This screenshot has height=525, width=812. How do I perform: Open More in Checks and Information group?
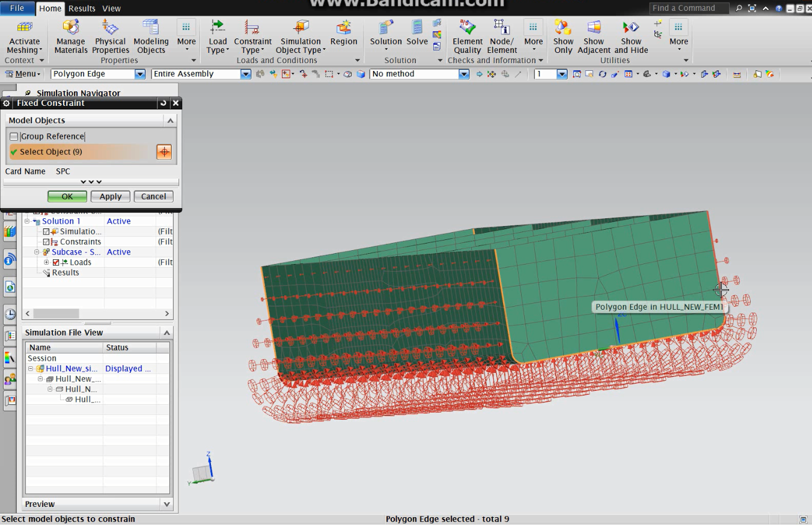coord(533,37)
